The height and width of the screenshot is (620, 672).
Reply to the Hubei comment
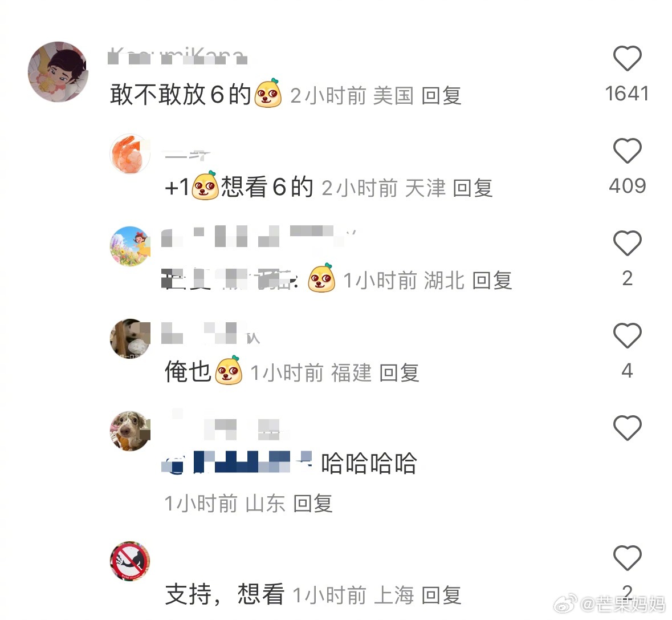coord(492,281)
